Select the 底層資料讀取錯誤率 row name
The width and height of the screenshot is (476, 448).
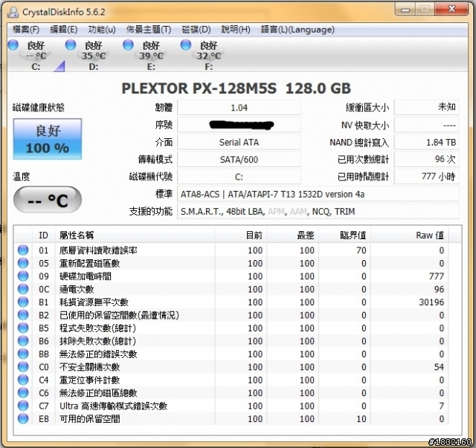click(98, 250)
